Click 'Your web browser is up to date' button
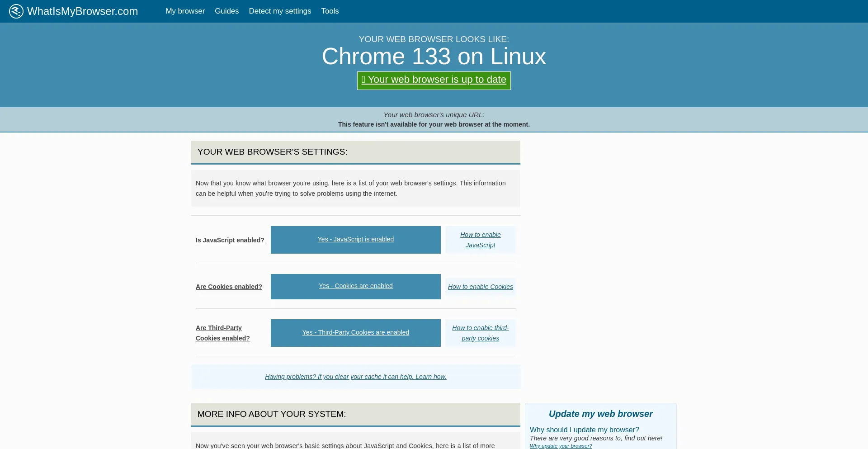This screenshot has width=868, height=449. 434,80
